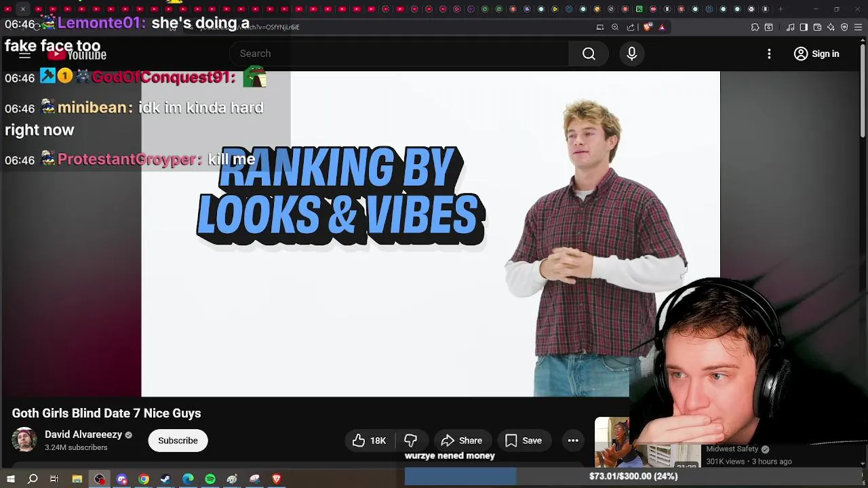The image size is (868, 488).
Task: Start voice search with the microphone icon
Action: point(631,54)
